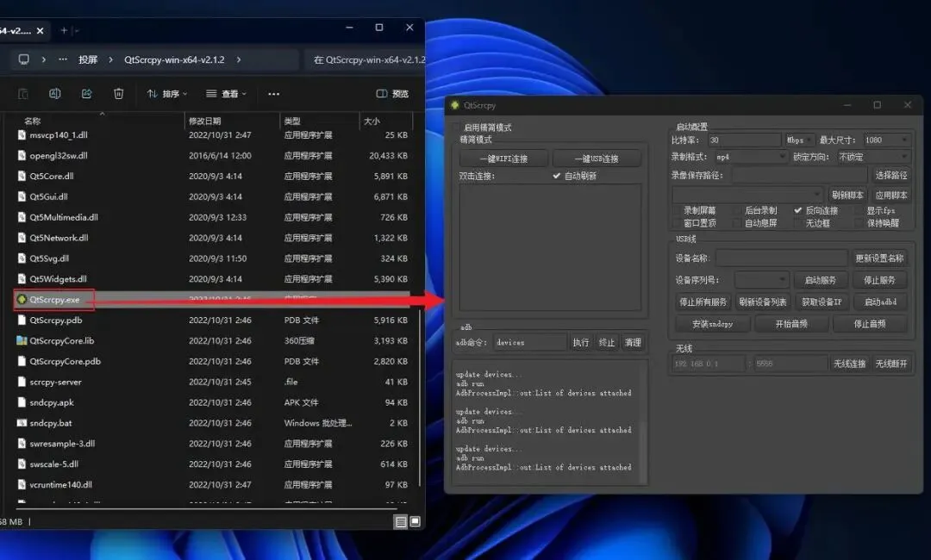Toggle the Preview pane button in Explorer
931x560 pixels.
[392, 94]
